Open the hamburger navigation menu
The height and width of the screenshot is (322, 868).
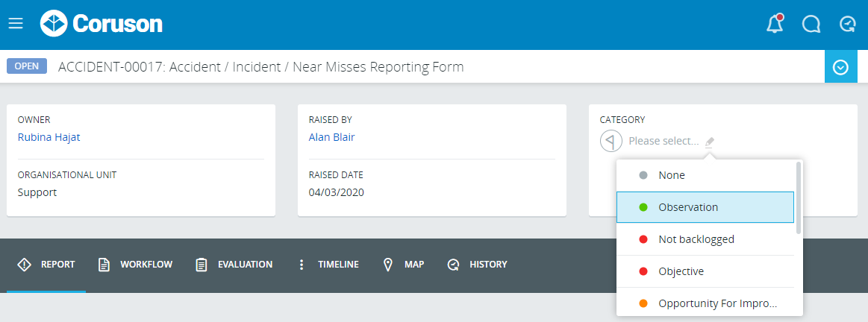(16, 24)
